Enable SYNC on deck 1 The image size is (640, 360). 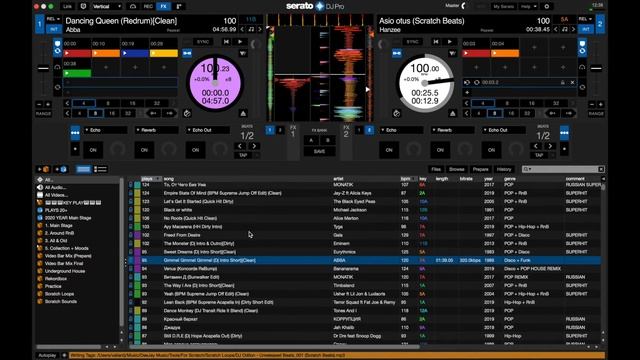[x=202, y=42]
